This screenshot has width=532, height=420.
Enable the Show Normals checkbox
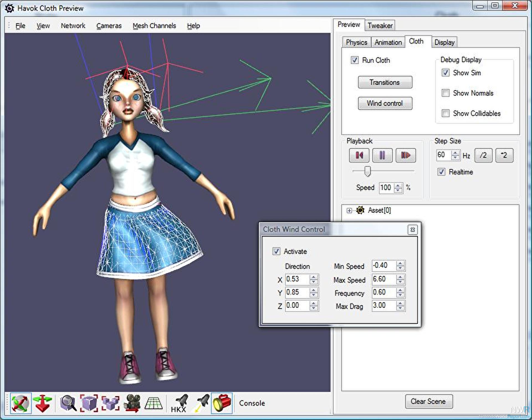click(x=445, y=93)
